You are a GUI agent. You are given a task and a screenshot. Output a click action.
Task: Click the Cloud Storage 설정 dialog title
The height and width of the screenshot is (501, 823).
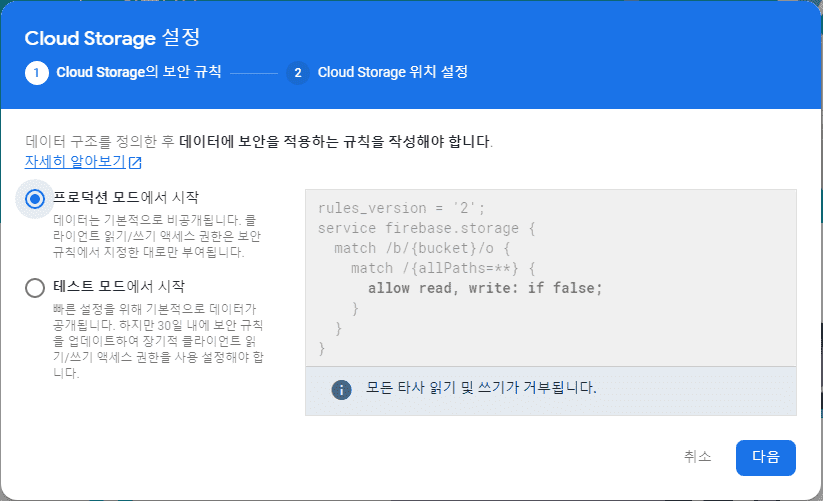click(112, 38)
